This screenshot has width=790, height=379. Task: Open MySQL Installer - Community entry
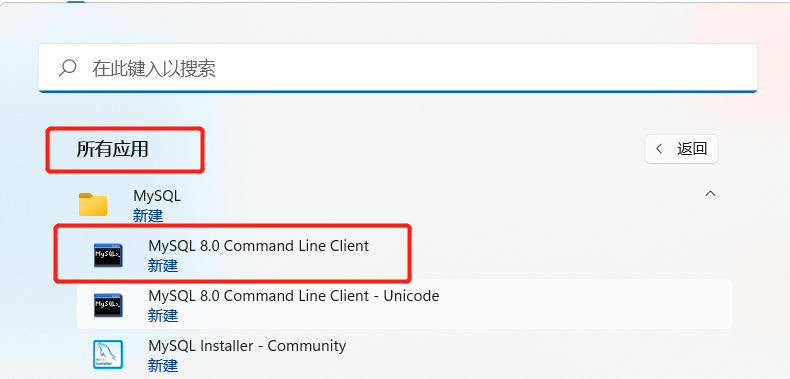pos(405,354)
